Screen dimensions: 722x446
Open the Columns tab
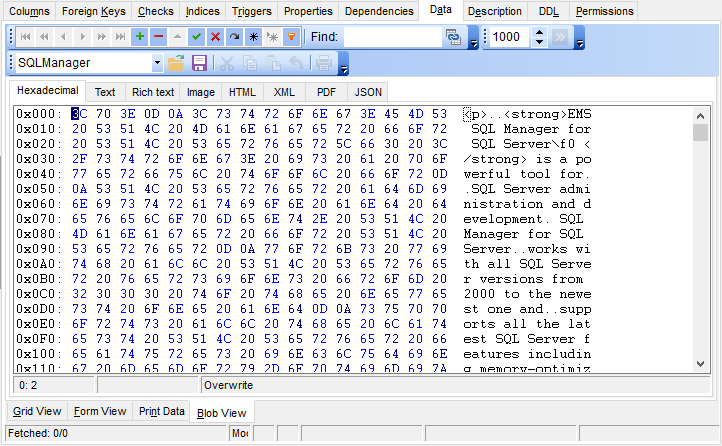tap(29, 11)
